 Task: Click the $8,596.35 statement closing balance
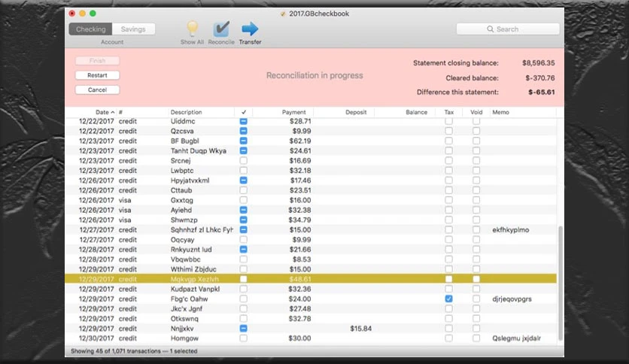[539, 63]
